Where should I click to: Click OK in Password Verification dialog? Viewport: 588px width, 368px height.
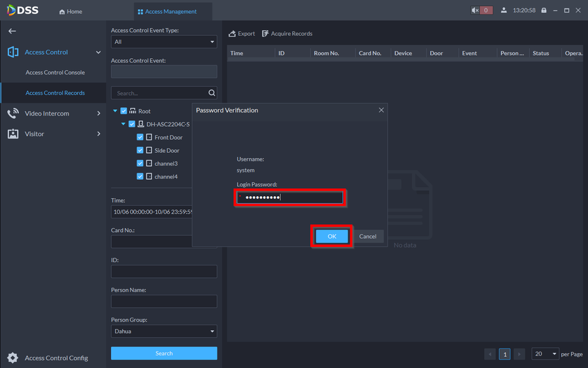coord(332,236)
